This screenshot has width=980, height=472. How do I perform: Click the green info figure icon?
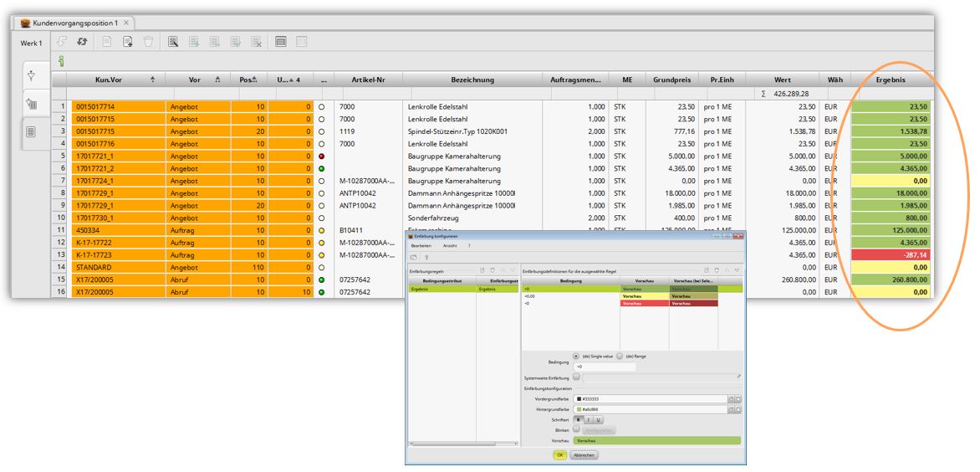point(61,61)
